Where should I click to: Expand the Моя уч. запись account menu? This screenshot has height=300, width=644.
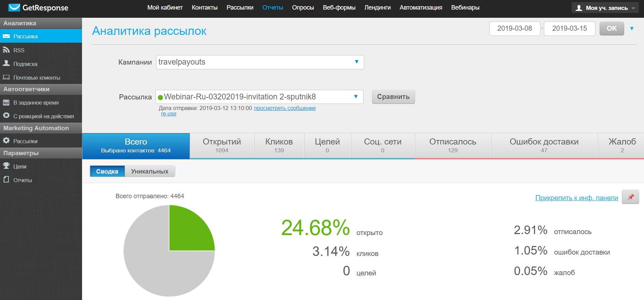click(x=605, y=8)
